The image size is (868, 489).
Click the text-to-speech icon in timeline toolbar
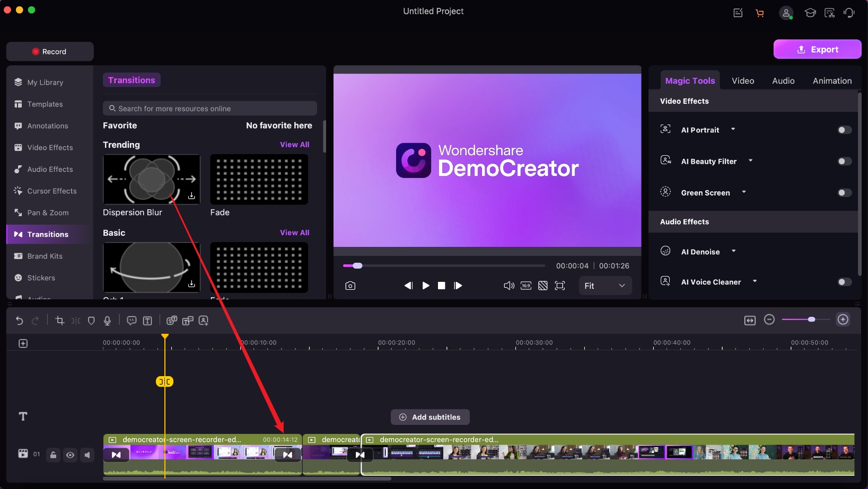coord(188,321)
